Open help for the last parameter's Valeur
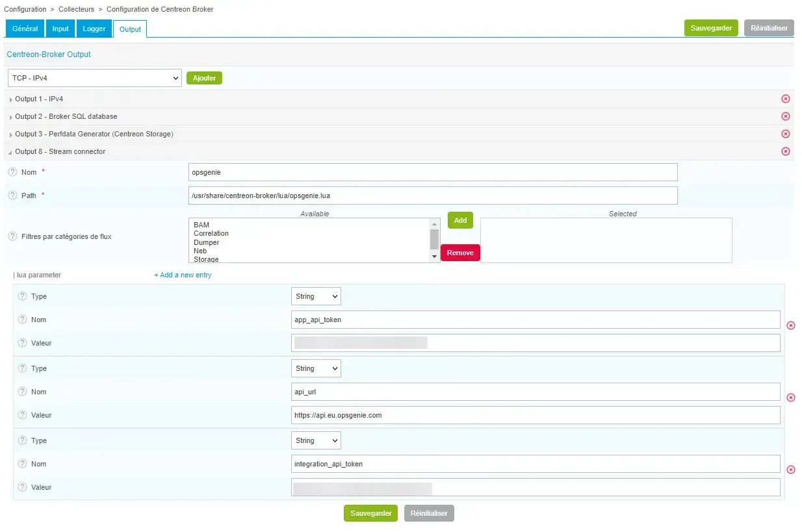 coord(22,487)
